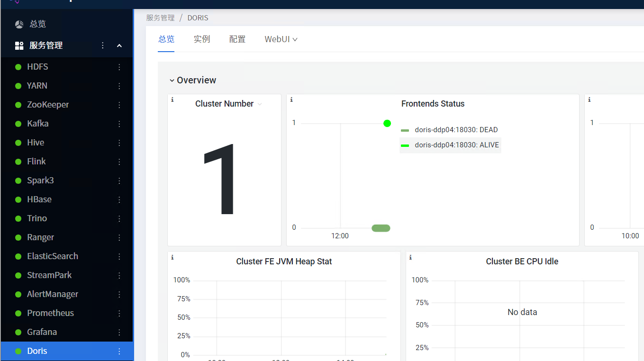Open the three-dot menu for Flink
The width and height of the screenshot is (644, 361).
119,162
